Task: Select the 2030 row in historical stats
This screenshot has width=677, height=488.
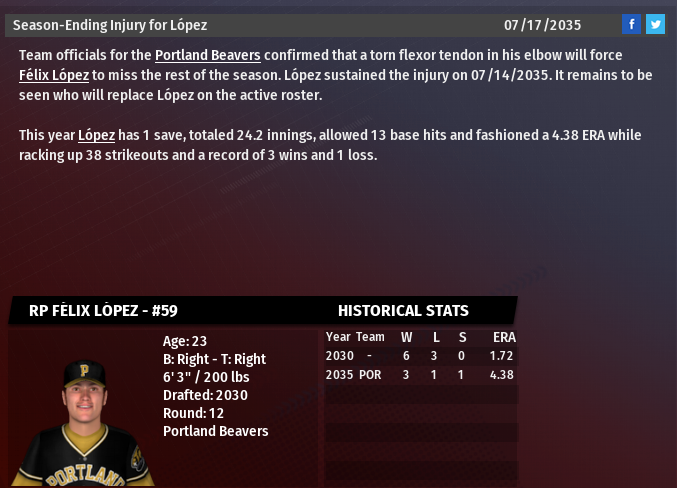Action: click(x=420, y=356)
